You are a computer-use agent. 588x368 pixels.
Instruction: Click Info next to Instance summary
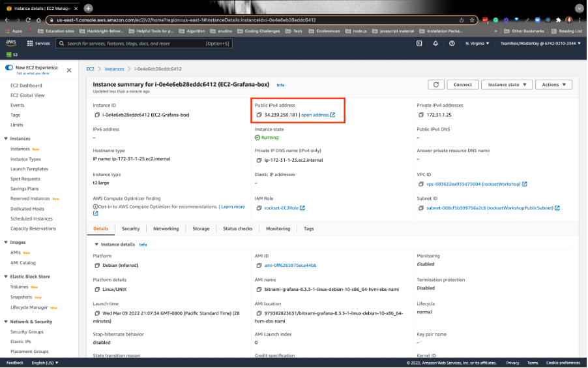point(280,85)
